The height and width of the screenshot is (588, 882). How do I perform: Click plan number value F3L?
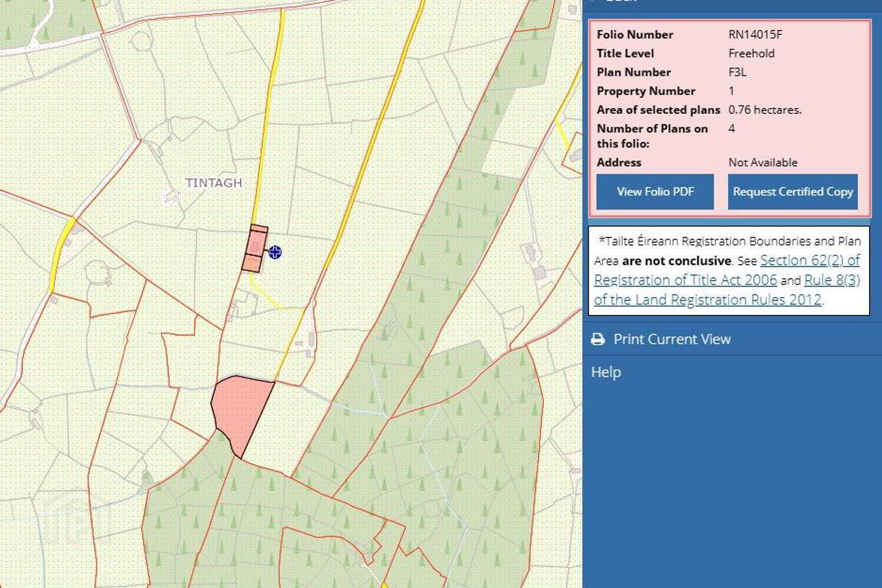[737, 72]
